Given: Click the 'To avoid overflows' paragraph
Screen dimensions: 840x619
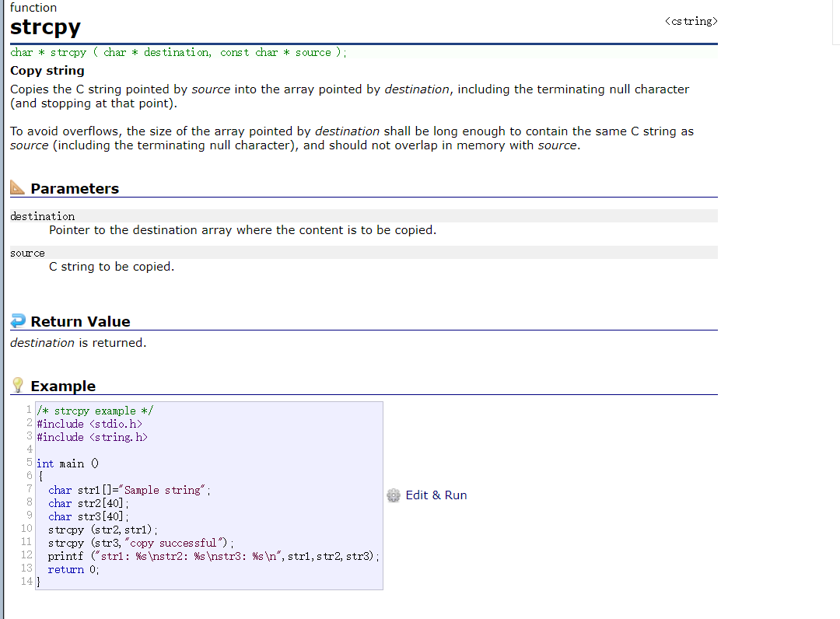Looking at the screenshot, I should [352, 138].
